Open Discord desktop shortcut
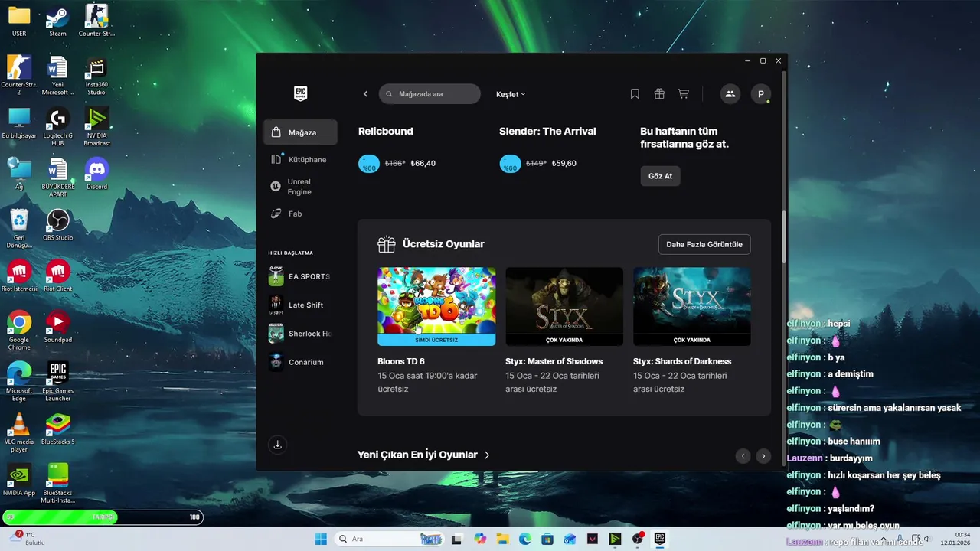 (x=96, y=174)
